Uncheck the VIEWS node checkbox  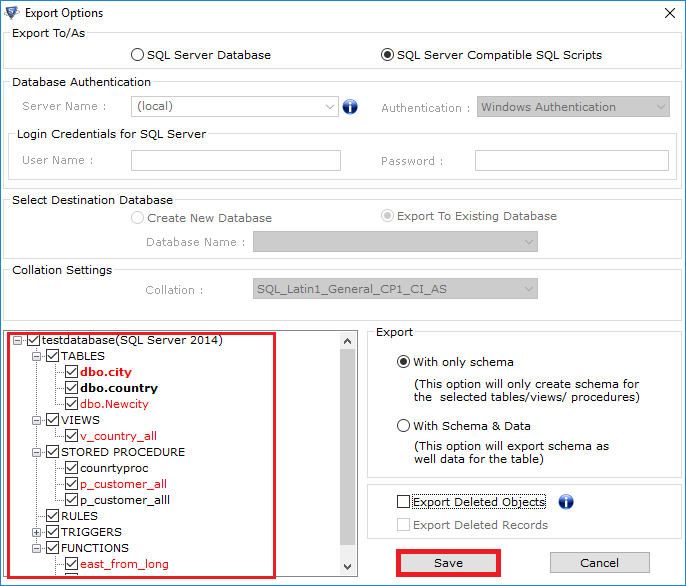(52, 420)
